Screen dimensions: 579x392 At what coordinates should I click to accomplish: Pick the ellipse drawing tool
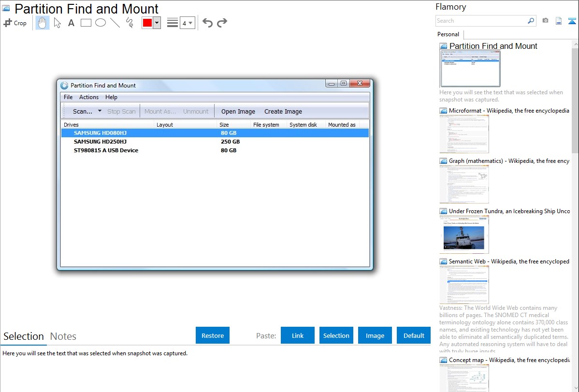pyautogui.click(x=101, y=23)
